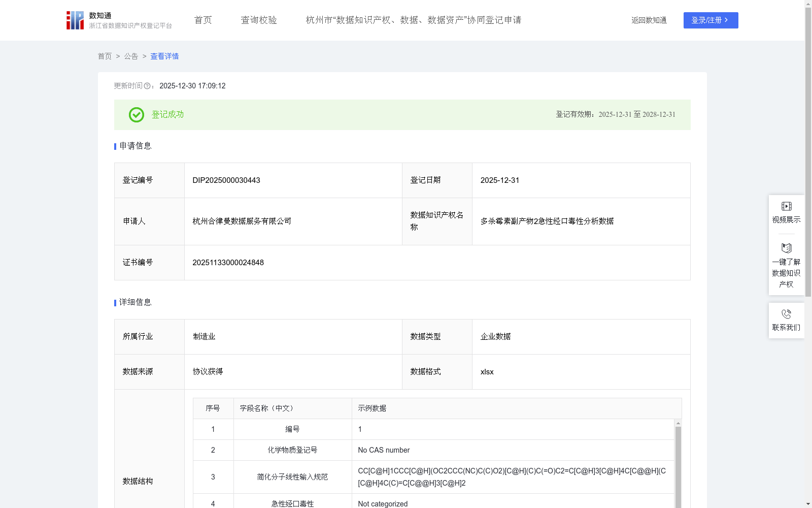Select the Not categorized sample value
The width and height of the screenshot is (812, 508).
(x=383, y=504)
